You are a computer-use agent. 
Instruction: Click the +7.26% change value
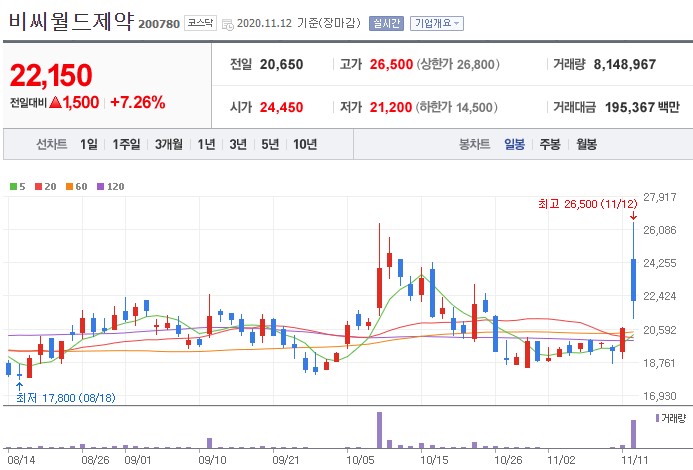[x=137, y=102]
